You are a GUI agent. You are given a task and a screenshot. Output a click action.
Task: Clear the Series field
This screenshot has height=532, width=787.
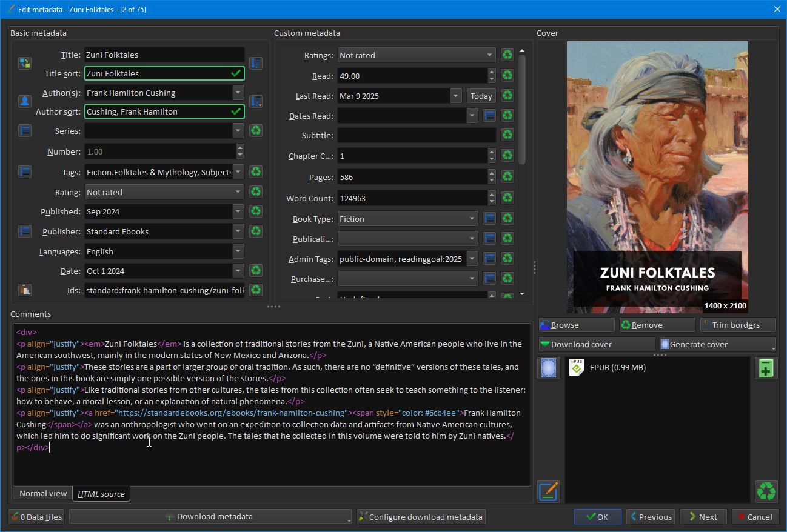pos(256,131)
